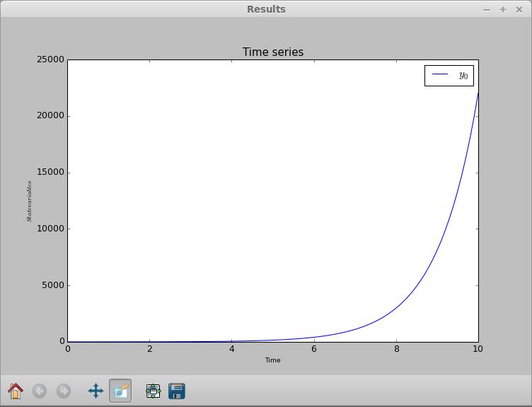Click the 'Time' x-axis label
This screenshot has height=407, width=532.
(x=272, y=360)
